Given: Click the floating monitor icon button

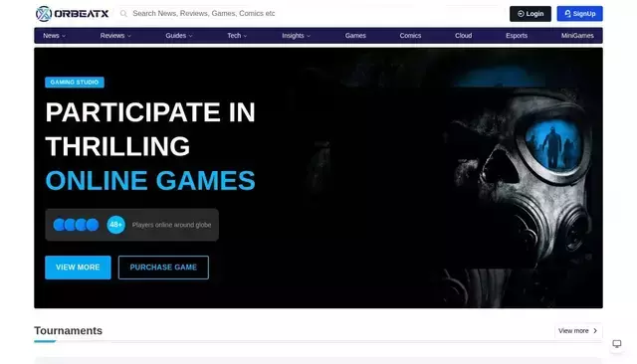Looking at the screenshot, I should 617,344.
